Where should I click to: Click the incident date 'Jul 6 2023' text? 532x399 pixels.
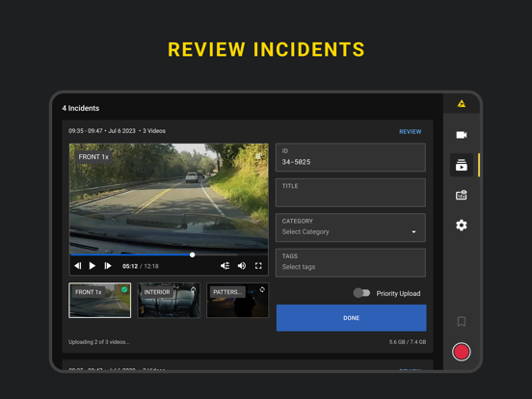tap(121, 131)
